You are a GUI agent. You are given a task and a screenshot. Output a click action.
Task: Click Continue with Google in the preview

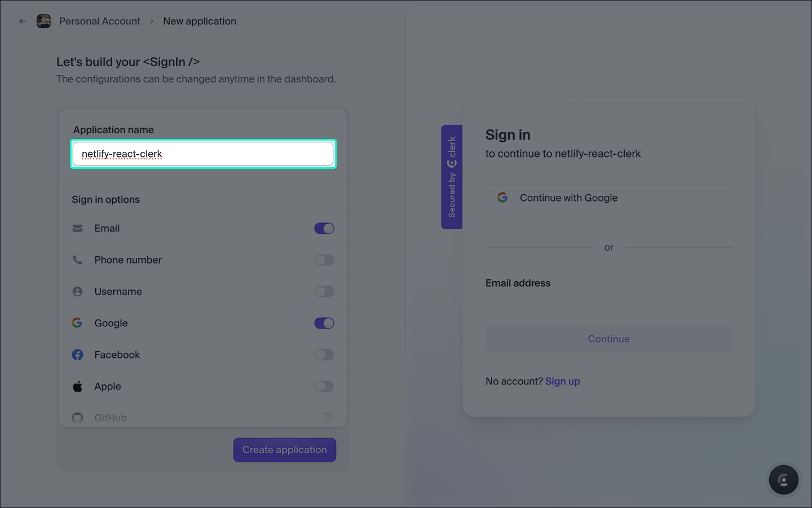(x=609, y=198)
